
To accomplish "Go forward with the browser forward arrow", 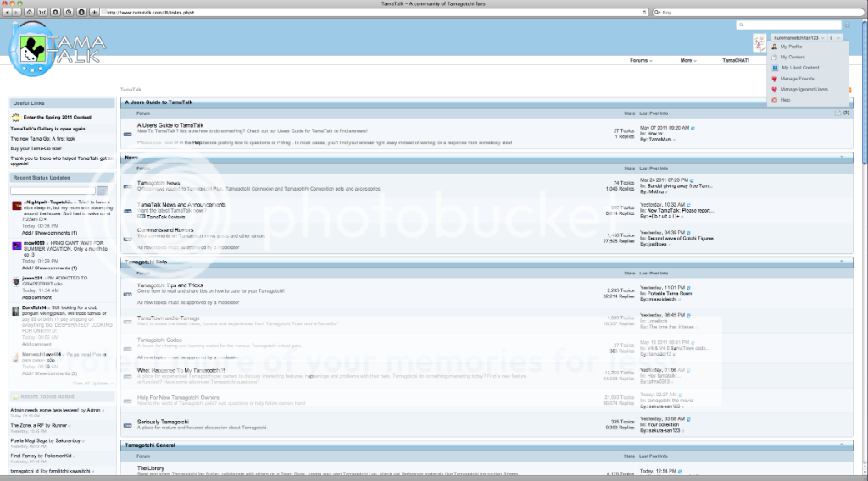I will coord(15,12).
